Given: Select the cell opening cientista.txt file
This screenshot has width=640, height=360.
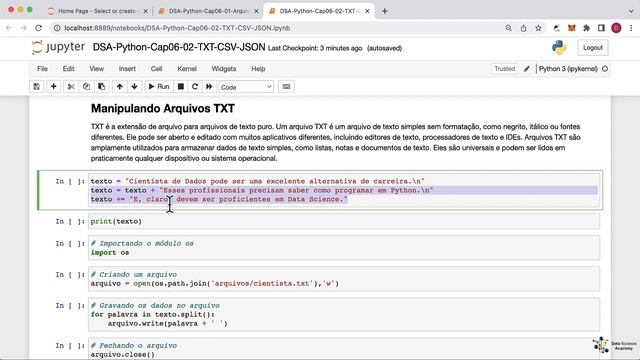Looking at the screenshot, I should (344, 279).
